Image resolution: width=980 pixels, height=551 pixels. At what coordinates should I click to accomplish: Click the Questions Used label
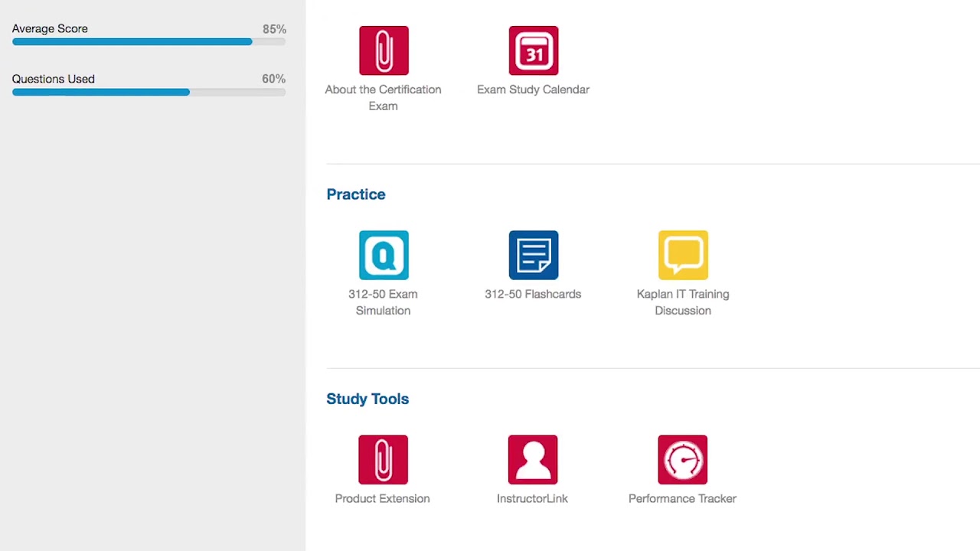tap(54, 79)
